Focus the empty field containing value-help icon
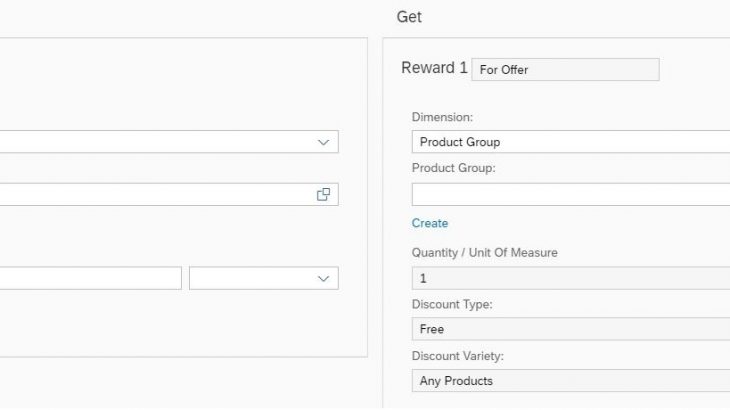The height and width of the screenshot is (410, 730). (x=169, y=195)
